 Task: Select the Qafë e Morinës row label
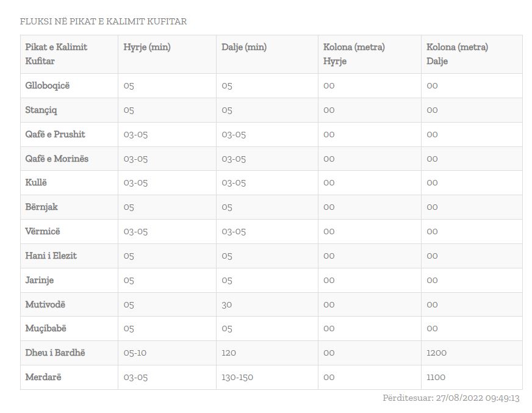coord(57,159)
